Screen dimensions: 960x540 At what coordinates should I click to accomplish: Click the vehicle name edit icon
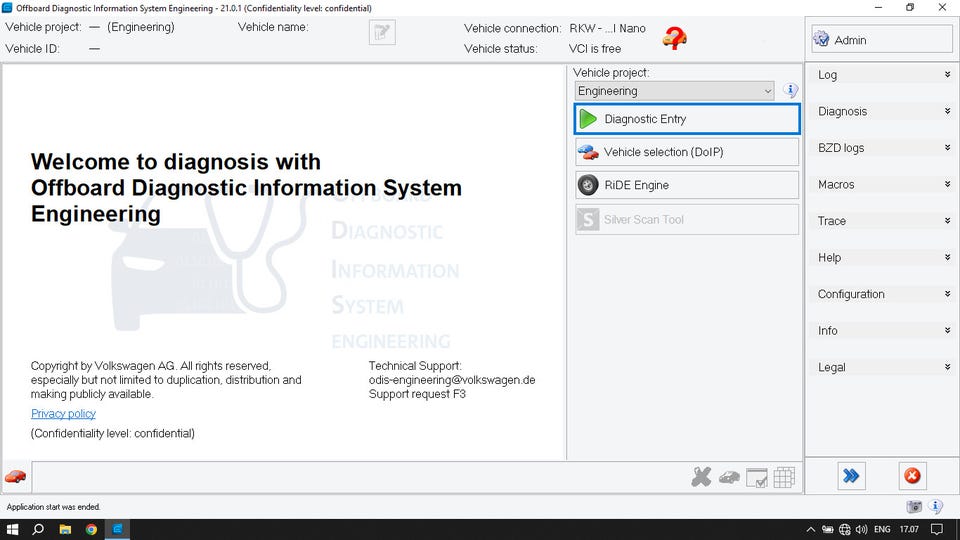coord(382,32)
